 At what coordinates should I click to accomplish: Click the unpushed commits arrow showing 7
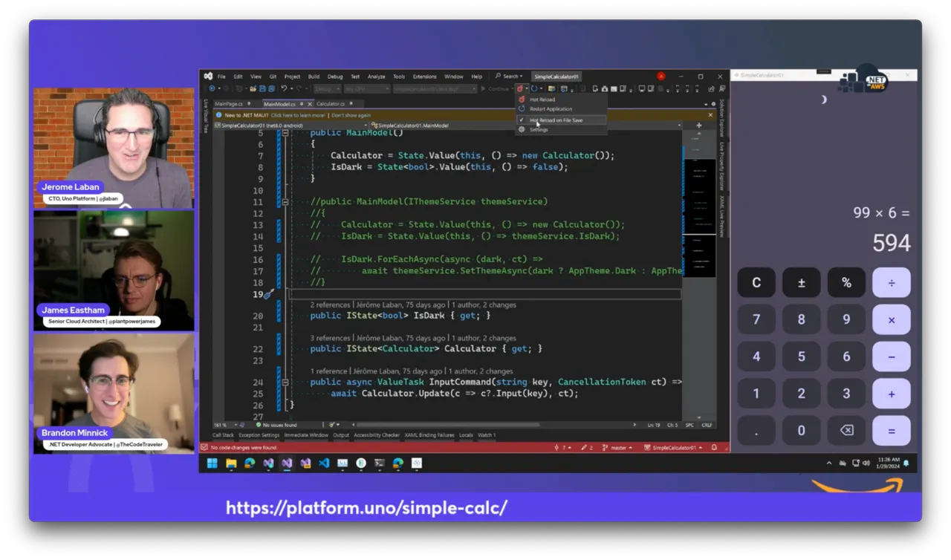click(x=565, y=448)
